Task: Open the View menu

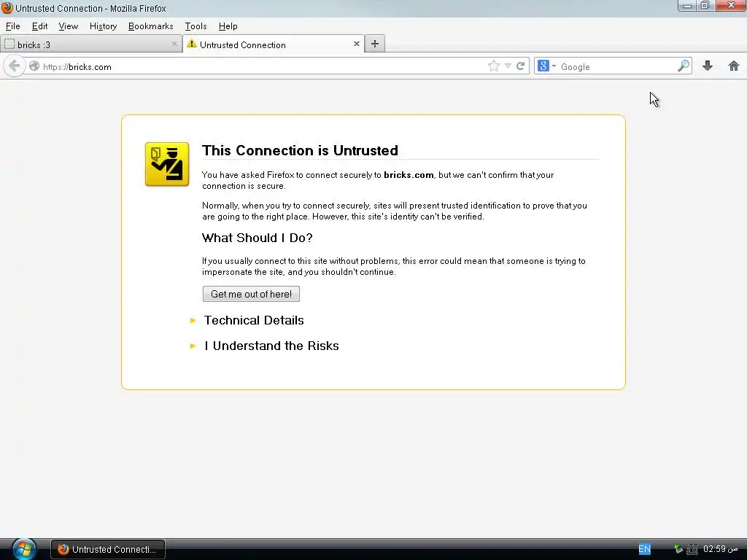Action: [x=68, y=26]
